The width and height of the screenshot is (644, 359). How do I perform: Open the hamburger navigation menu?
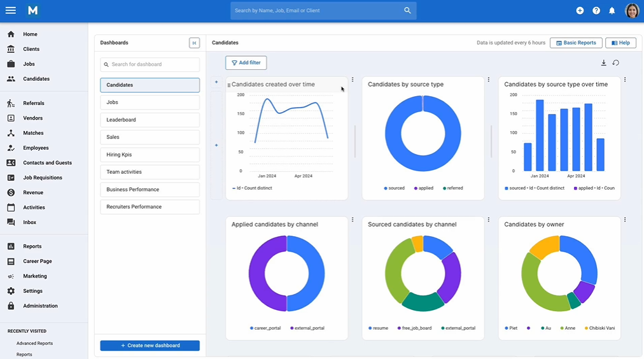(x=11, y=10)
